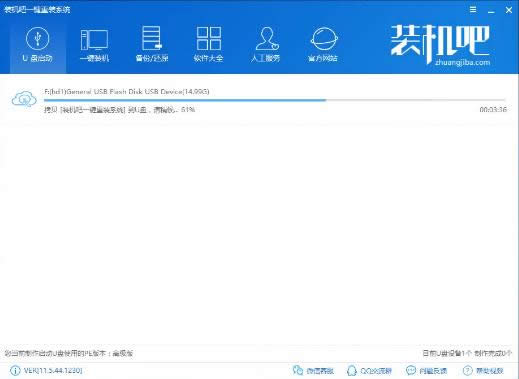Screen dimensions: 519x379
Task: Open the hamburger menu in title bar
Action: pos(473,10)
